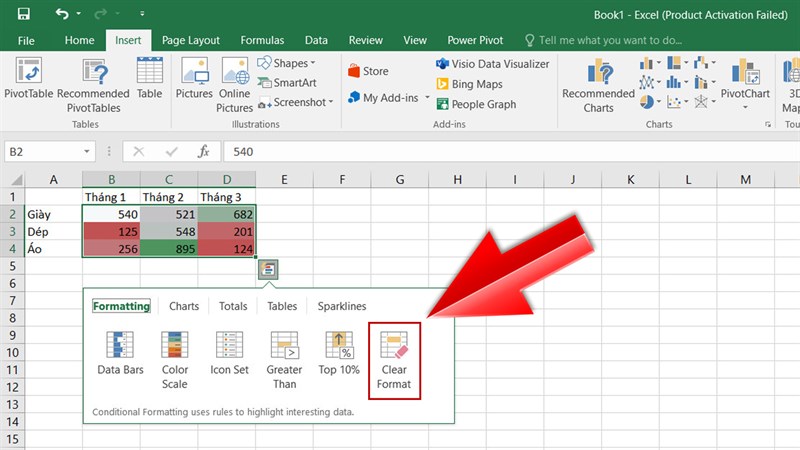Image resolution: width=800 pixels, height=450 pixels.
Task: Switch to the Review tab
Action: coord(365,40)
